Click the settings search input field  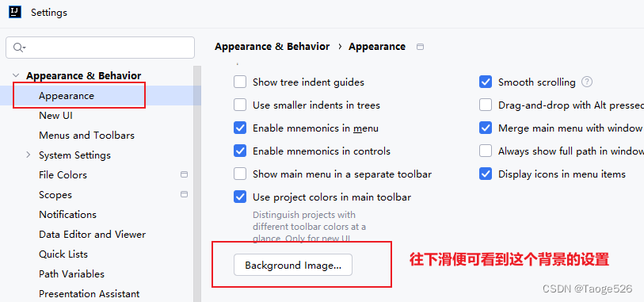[100, 48]
